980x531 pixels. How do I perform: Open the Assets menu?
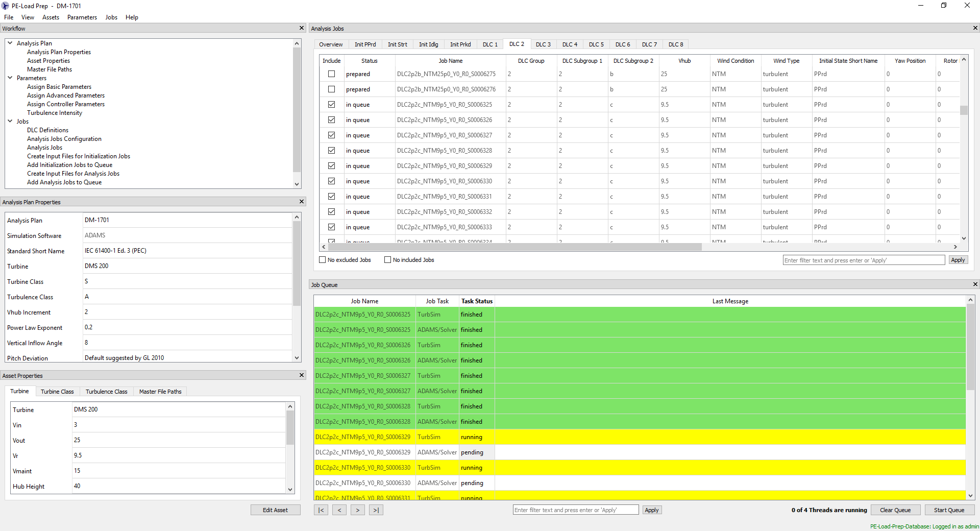51,17
